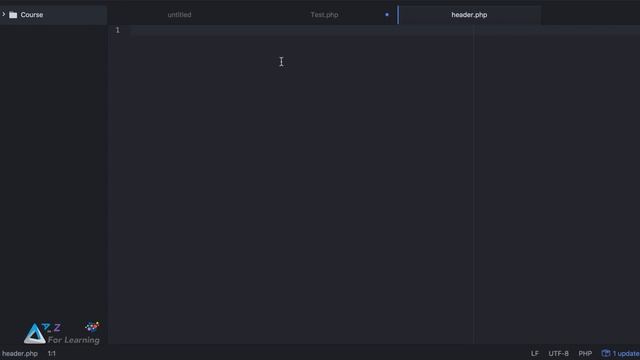Activate the header.php tab
This screenshot has width=640, height=360.
(x=469, y=15)
